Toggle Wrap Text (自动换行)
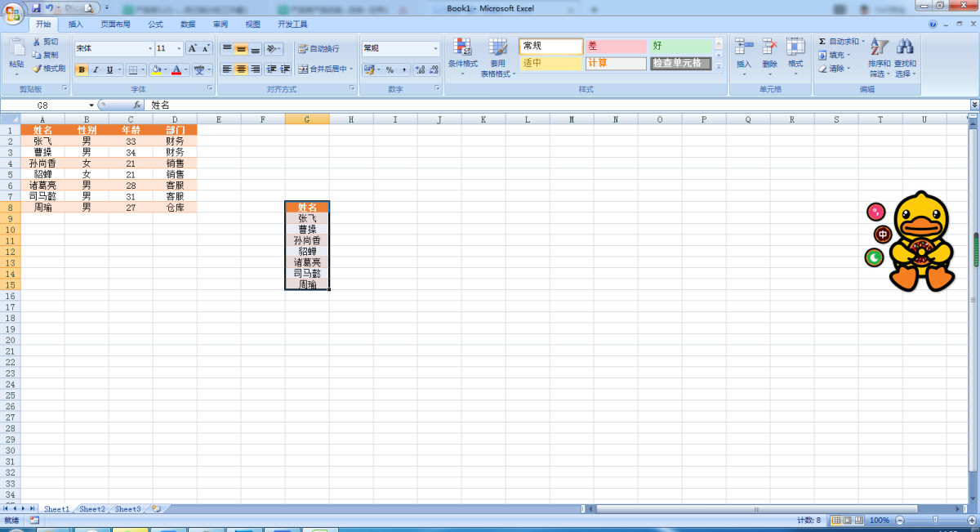 [318, 49]
